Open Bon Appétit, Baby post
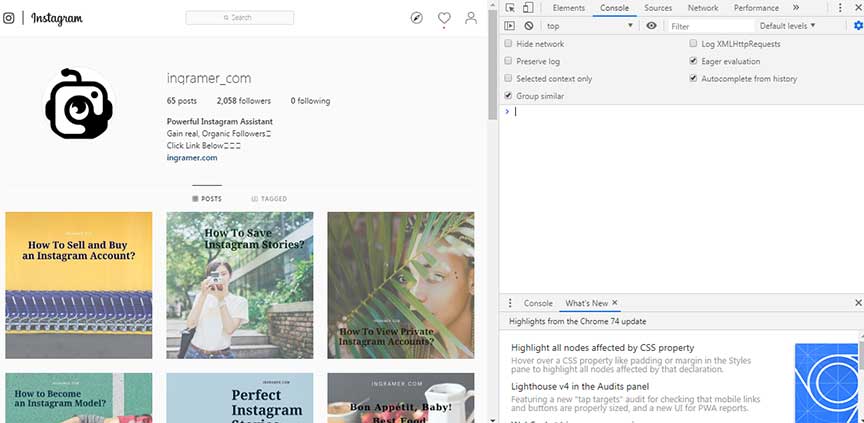Image resolution: width=864 pixels, height=423 pixels. click(401, 398)
